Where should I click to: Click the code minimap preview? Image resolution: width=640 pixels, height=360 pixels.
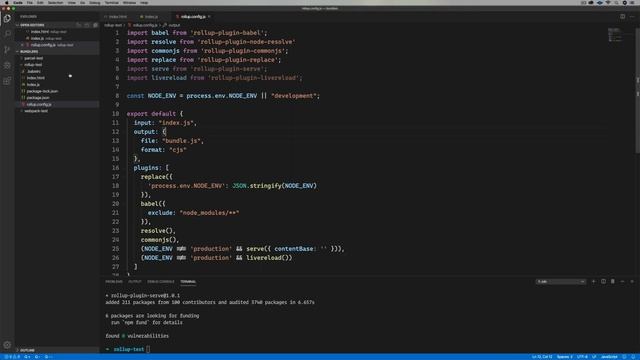coord(615,35)
